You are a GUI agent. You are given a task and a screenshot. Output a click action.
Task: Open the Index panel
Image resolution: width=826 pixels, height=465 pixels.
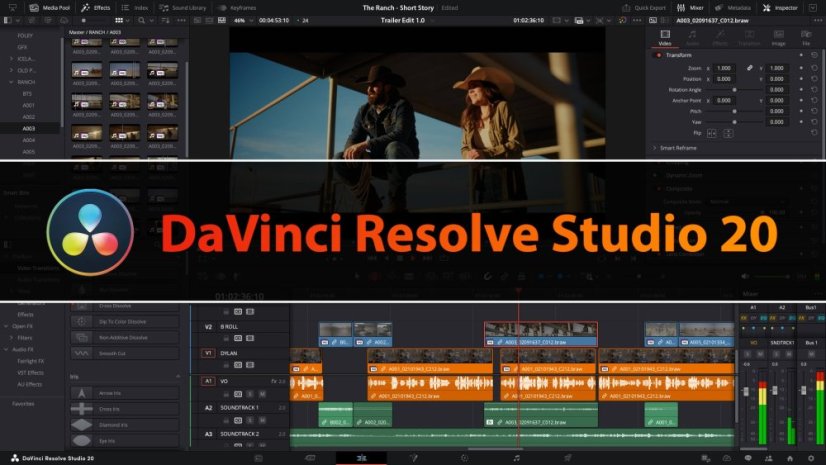pyautogui.click(x=135, y=7)
